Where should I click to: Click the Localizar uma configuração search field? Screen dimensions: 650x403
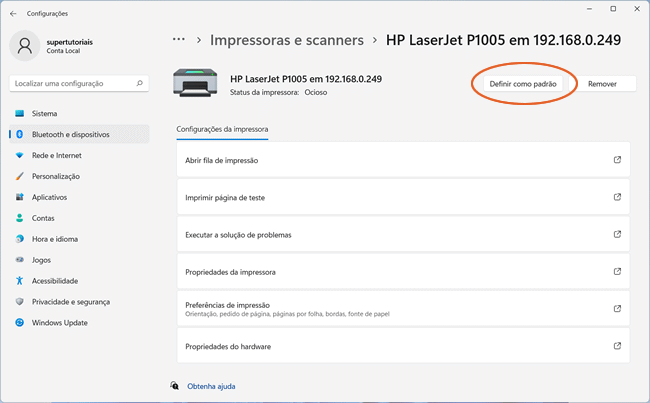75,86
